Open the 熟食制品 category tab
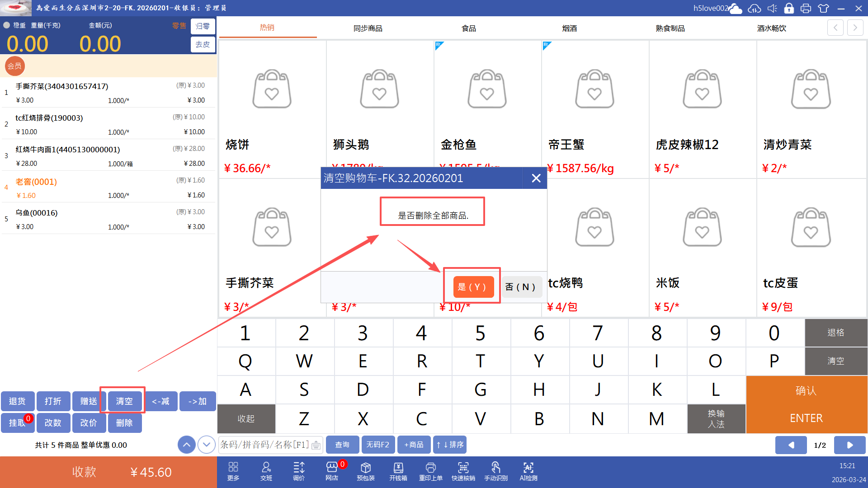The height and width of the screenshot is (488, 868). [x=670, y=28]
